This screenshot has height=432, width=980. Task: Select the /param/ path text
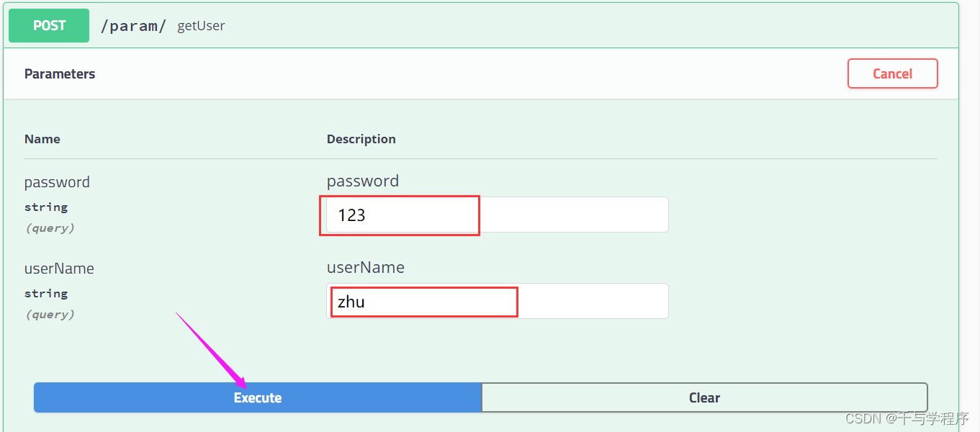[133, 26]
